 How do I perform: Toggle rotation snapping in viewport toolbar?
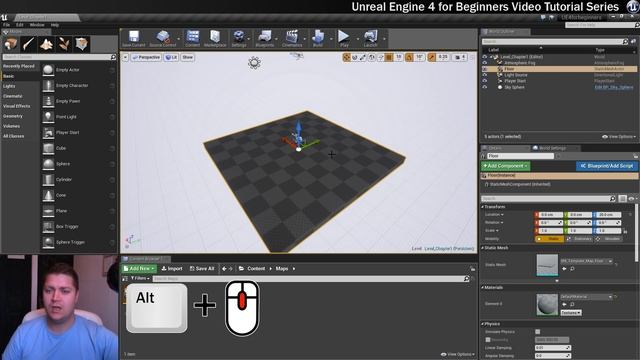409,58
